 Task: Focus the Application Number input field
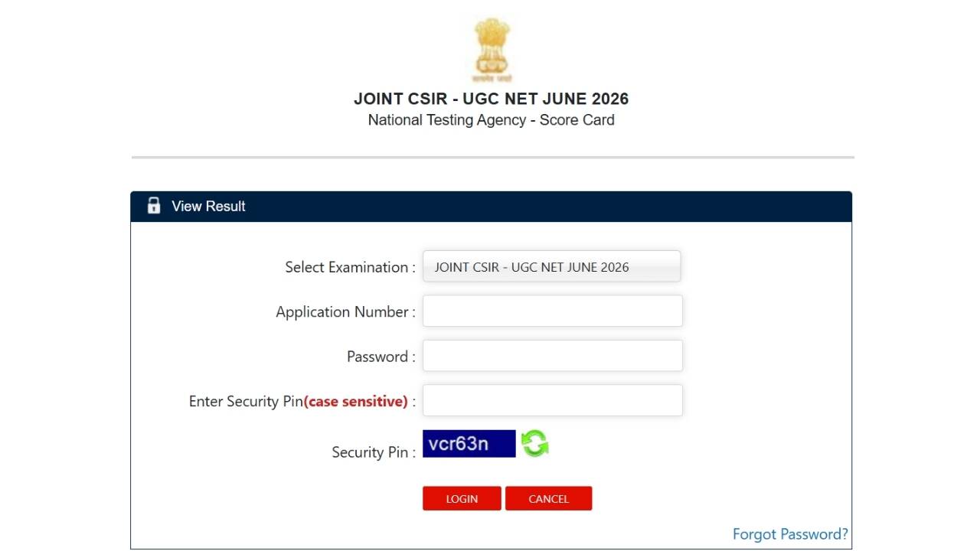553,311
